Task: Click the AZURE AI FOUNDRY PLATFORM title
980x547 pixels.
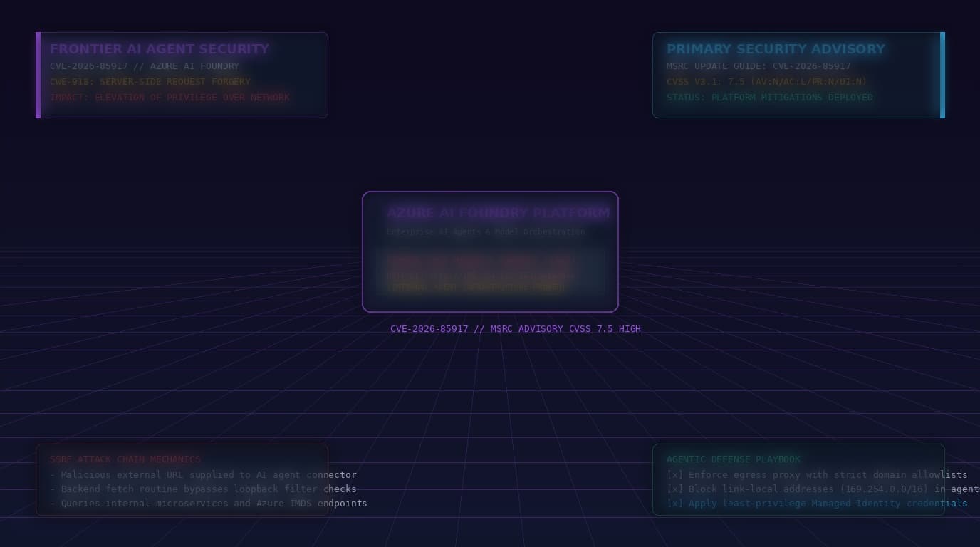Action: (x=499, y=213)
